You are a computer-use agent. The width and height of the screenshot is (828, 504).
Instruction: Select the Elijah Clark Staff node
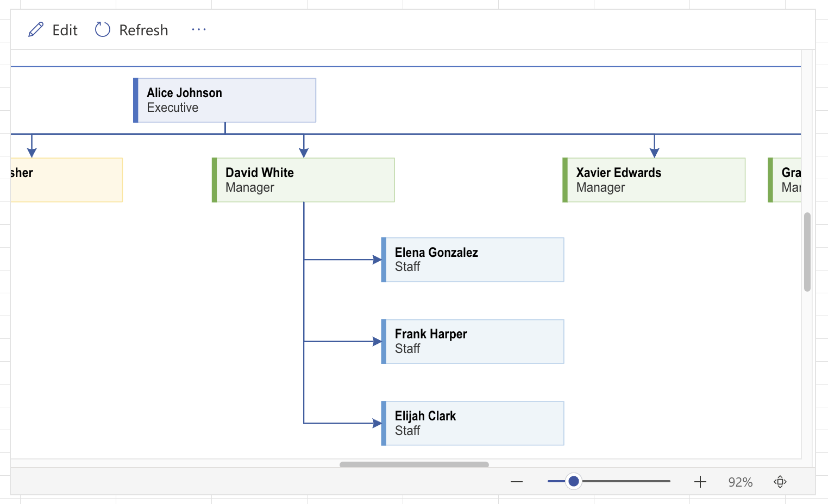coord(473,424)
